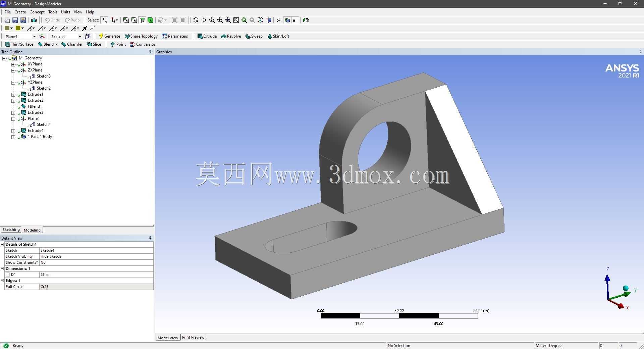The image size is (644, 349).
Task: Expand the XYPlane tree node
Action: (x=13, y=64)
